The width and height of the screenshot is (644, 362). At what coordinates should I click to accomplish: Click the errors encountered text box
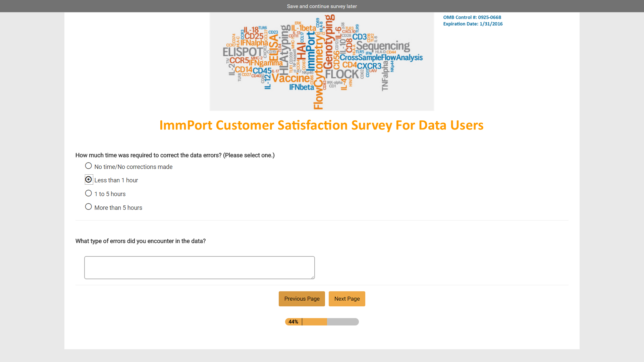(x=199, y=267)
